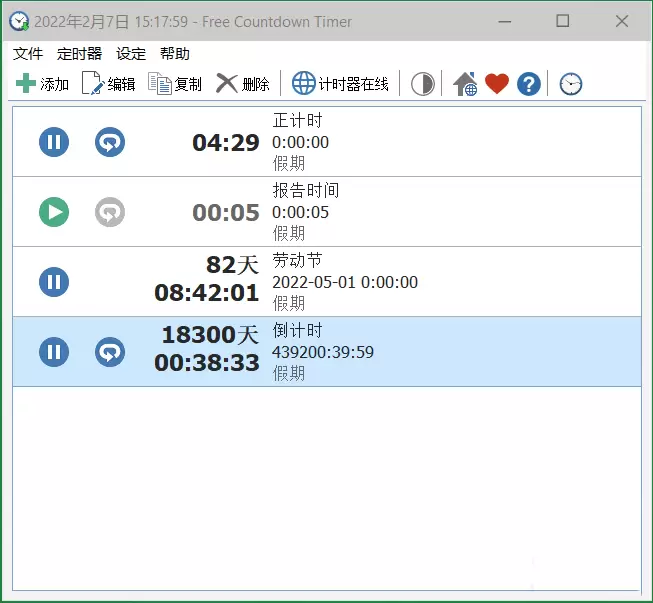Delete the timer with the 删除 X icon

tap(227, 83)
